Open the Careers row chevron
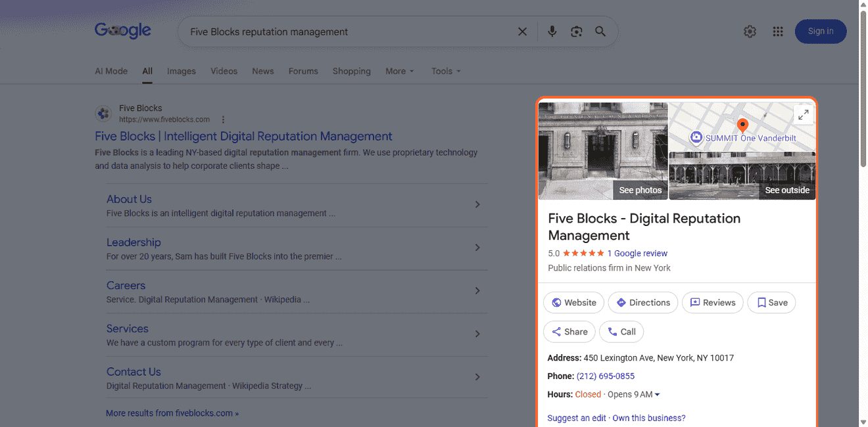Screen dimensions: 868x427 [x=477, y=291]
